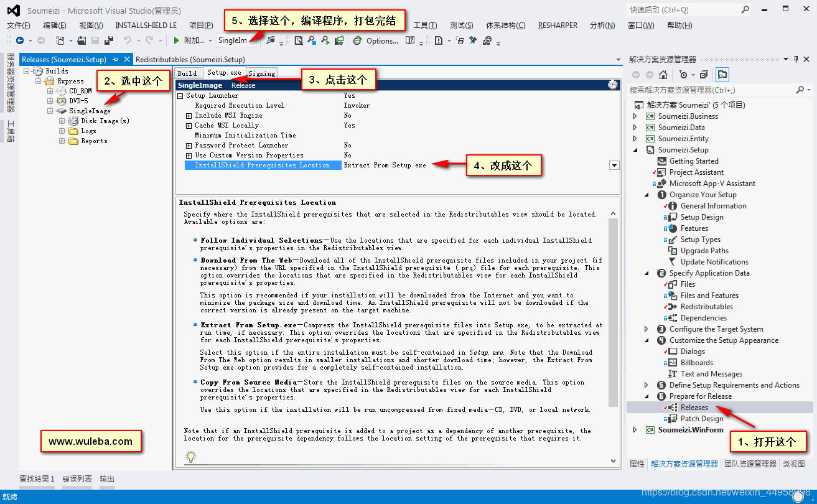Expand the Soumeizi.Entity project node
The image size is (817, 504).
(x=635, y=139)
